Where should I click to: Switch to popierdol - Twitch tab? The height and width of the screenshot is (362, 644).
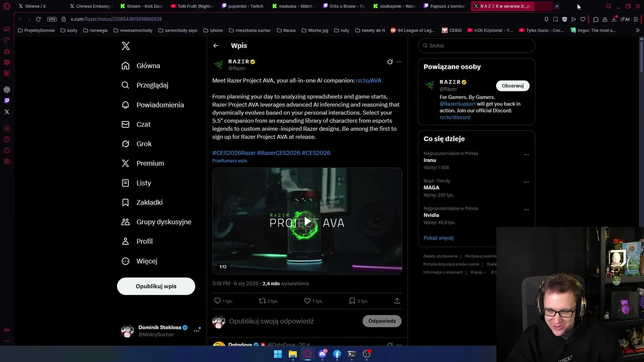(x=243, y=6)
